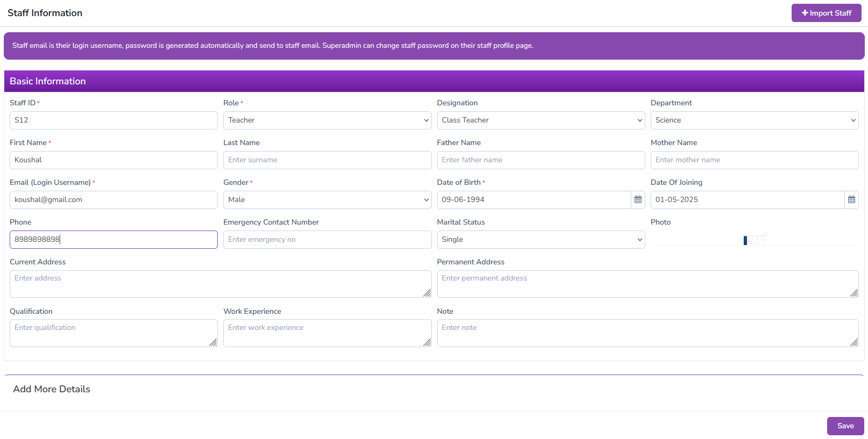Screen dimensions: 868x439
Task: Select the Marital Status dropdown
Action: pos(540,240)
